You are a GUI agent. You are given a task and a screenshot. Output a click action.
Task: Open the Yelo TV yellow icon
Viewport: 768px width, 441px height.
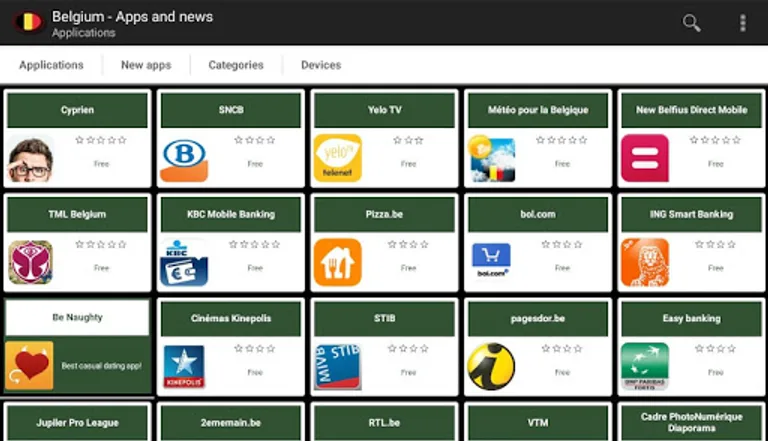point(337,158)
